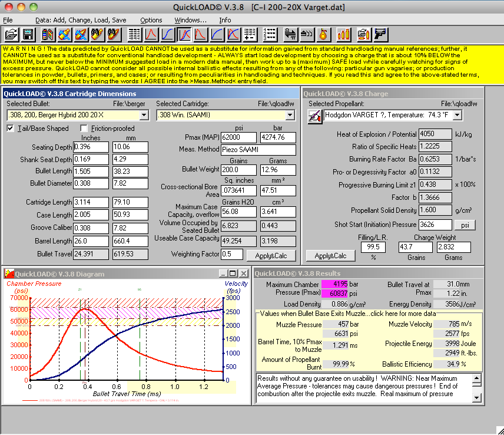Click the green macOS zoom button
Screen dimensions: 504x435
click(x=33, y=6)
